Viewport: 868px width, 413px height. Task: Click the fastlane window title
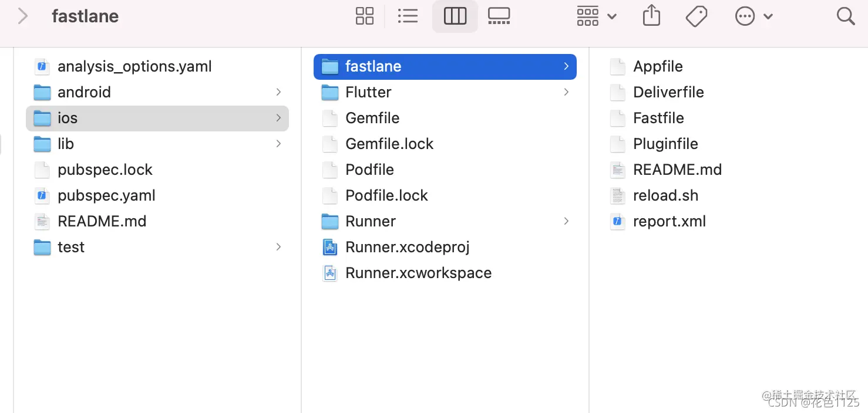coord(85,16)
